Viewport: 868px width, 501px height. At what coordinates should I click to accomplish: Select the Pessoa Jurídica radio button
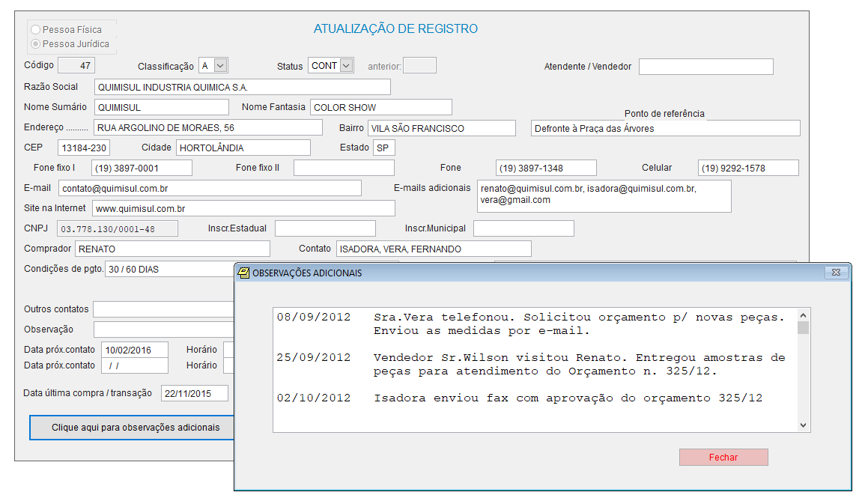point(35,43)
